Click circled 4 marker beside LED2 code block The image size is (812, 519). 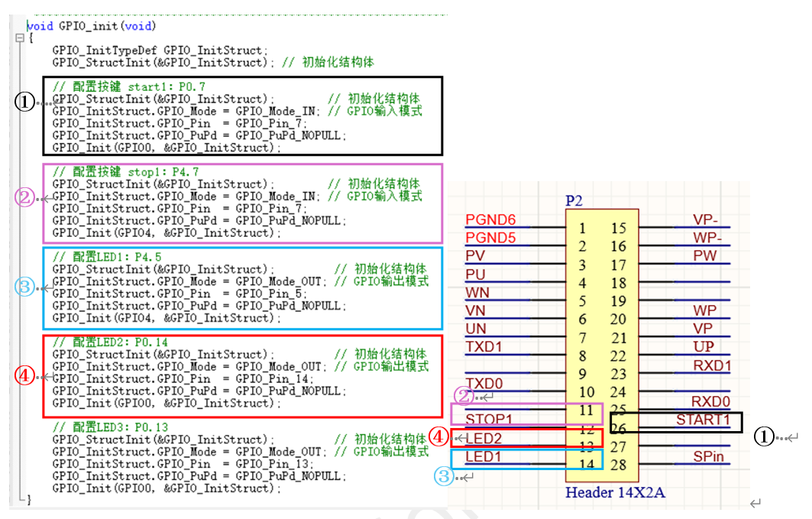(x=25, y=376)
